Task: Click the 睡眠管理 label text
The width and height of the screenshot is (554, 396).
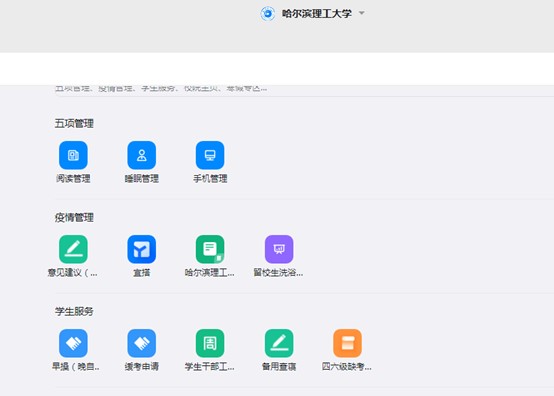Action: click(x=142, y=179)
